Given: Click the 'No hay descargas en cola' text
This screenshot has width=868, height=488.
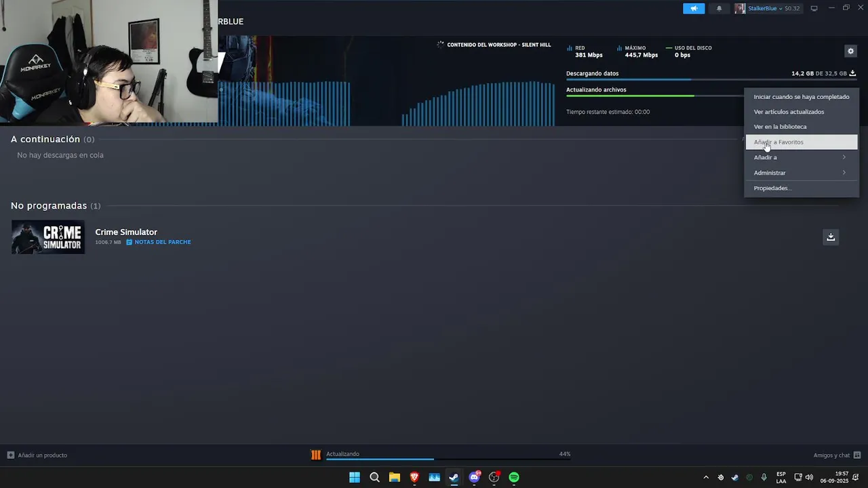Looking at the screenshot, I should click(60, 155).
